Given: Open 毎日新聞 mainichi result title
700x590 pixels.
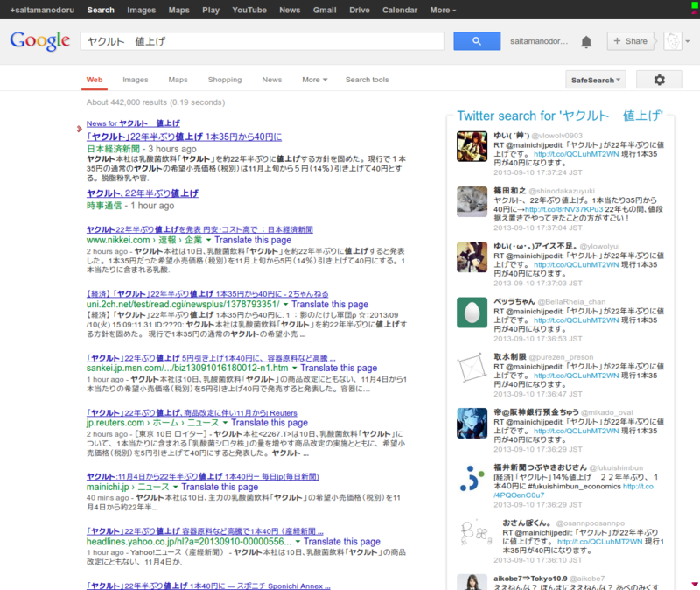Looking at the screenshot, I should [203, 476].
